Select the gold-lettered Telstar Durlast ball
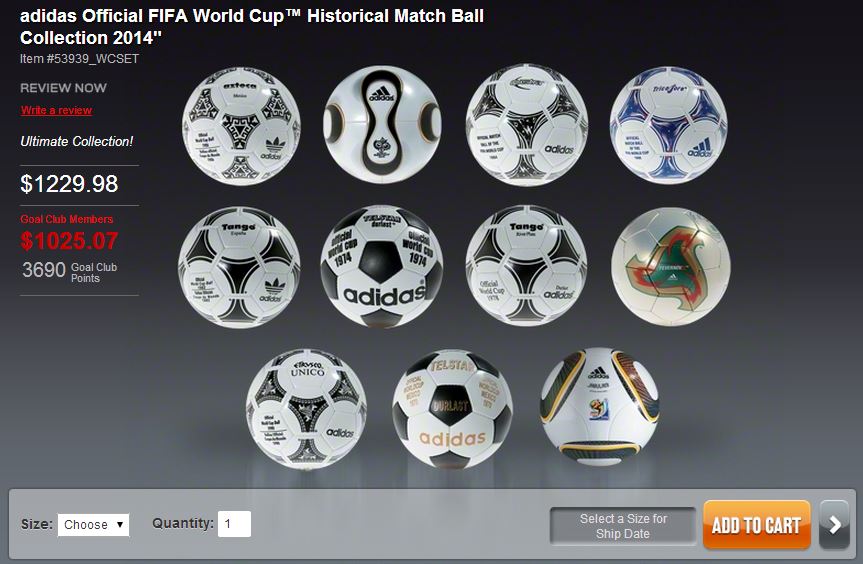 coord(452,409)
